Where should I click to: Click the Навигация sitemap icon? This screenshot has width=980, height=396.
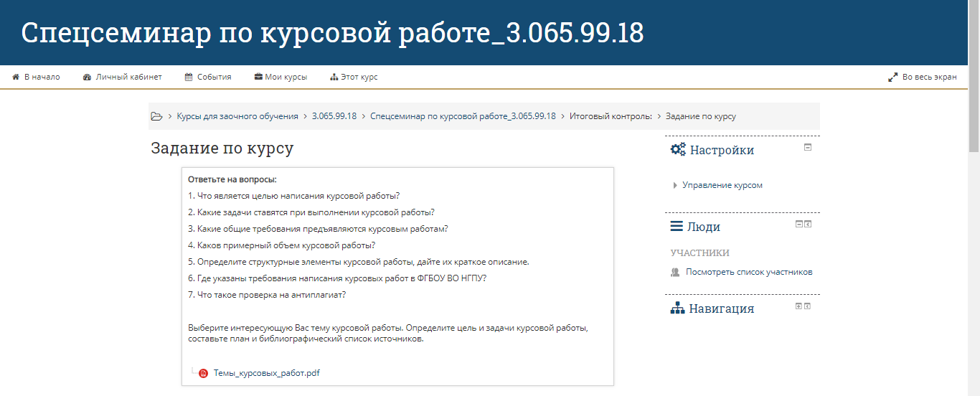pyautogui.click(x=677, y=308)
